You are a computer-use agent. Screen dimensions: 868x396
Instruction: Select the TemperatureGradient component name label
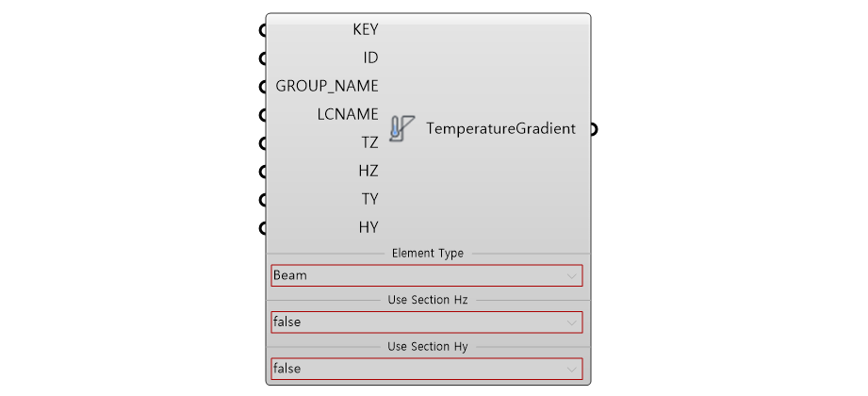501,129
